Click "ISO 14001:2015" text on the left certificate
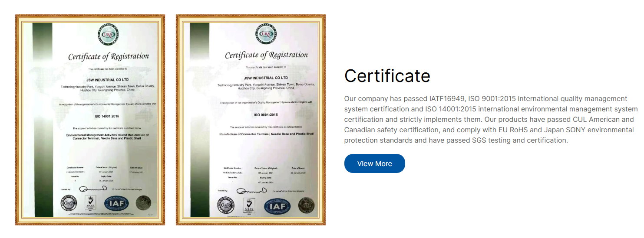 click(x=108, y=117)
